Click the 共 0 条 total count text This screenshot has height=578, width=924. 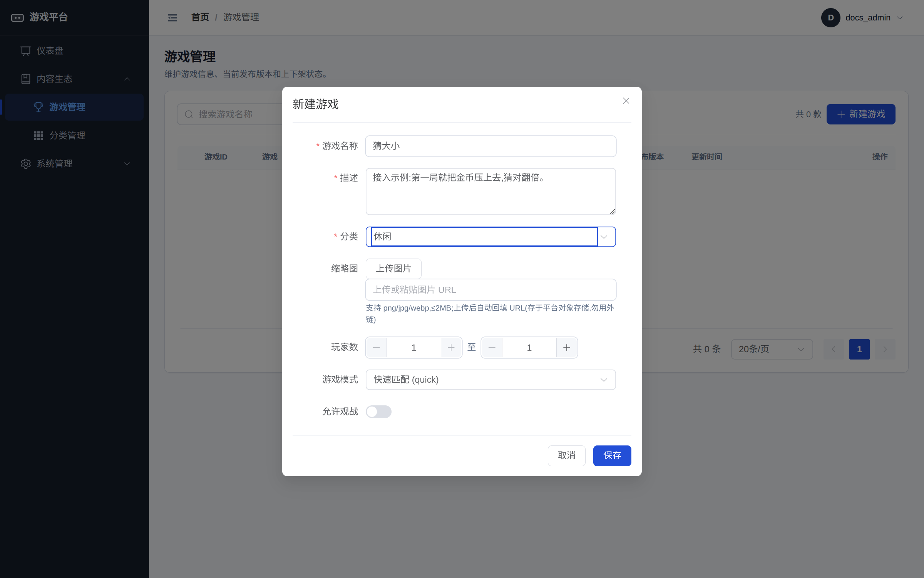pyautogui.click(x=706, y=349)
